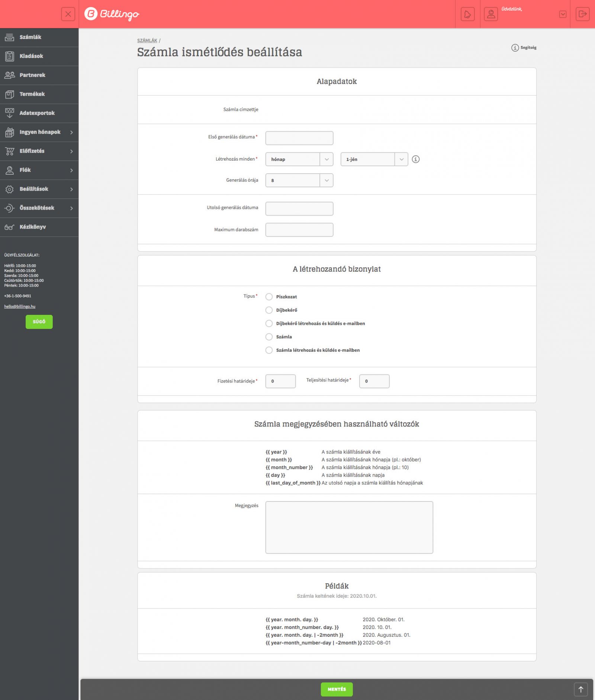The width and height of the screenshot is (595, 700).
Task: Expand Összekötések submenu chevron
Action: (x=71, y=208)
